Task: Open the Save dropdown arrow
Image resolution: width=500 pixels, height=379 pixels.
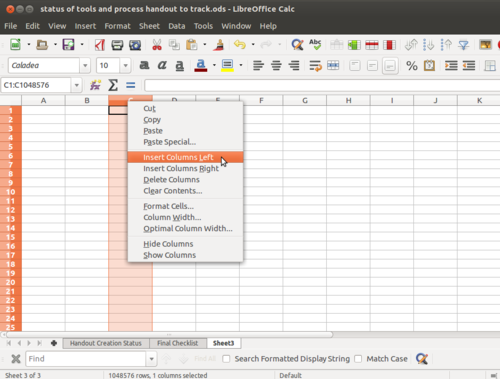Action: pos(82,44)
